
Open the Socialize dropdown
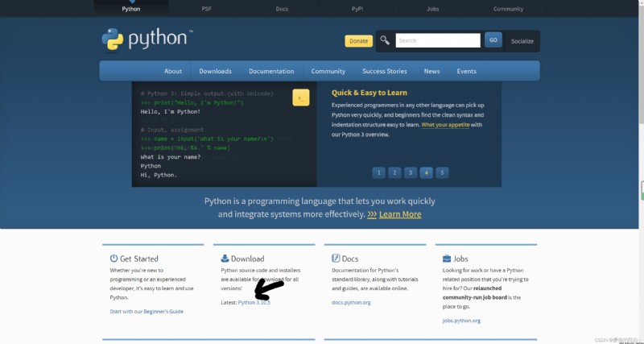pyautogui.click(x=522, y=41)
